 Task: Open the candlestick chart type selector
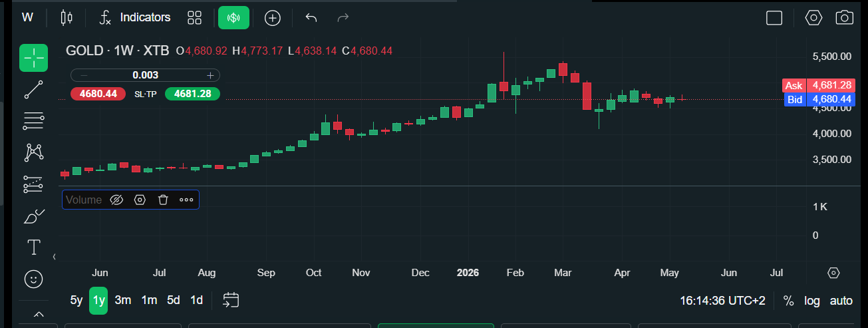(66, 18)
